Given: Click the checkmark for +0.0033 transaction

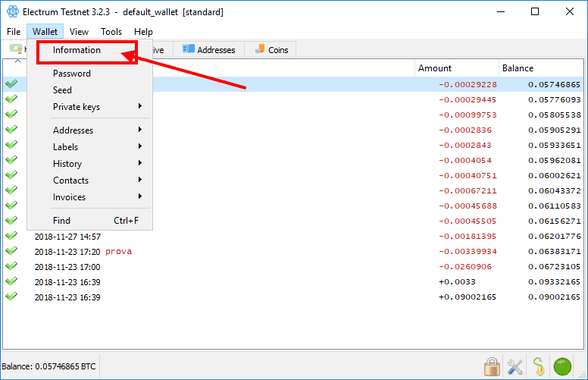Looking at the screenshot, I should [x=11, y=281].
